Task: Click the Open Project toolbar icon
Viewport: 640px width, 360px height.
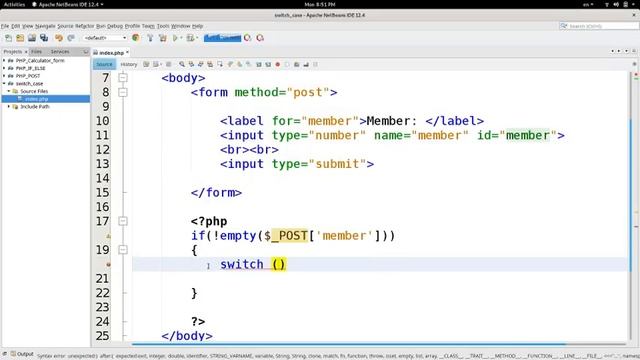Action: coord(32,38)
